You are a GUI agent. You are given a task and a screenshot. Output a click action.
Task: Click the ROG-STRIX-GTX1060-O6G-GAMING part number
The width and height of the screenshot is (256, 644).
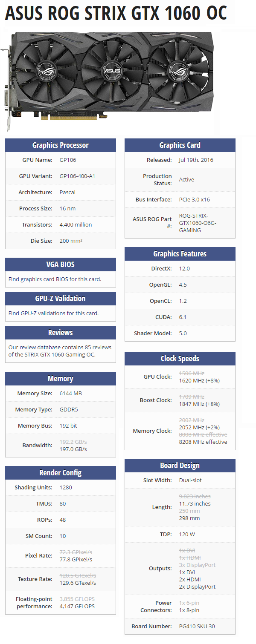198,223
